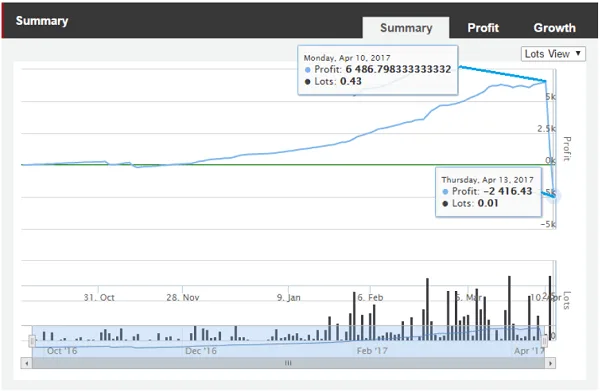
Task: Click the vertical Lots axis title
Action: 567,300
